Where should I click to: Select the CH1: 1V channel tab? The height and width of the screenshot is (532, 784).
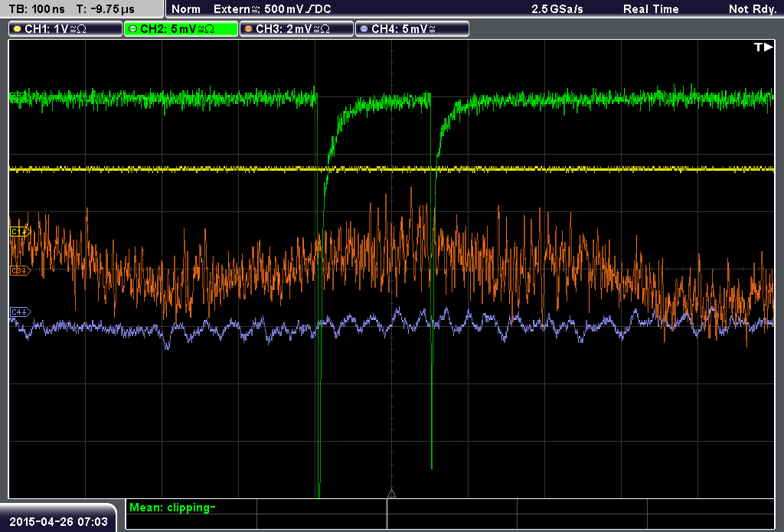(x=66, y=29)
